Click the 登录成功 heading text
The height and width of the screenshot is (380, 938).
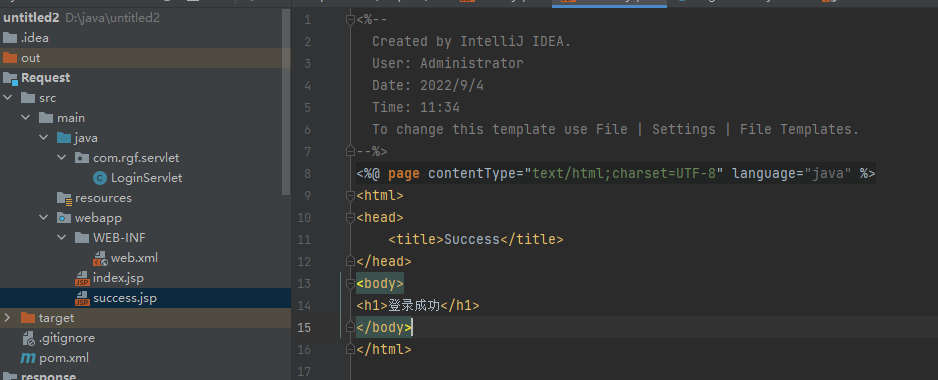pyautogui.click(x=414, y=306)
